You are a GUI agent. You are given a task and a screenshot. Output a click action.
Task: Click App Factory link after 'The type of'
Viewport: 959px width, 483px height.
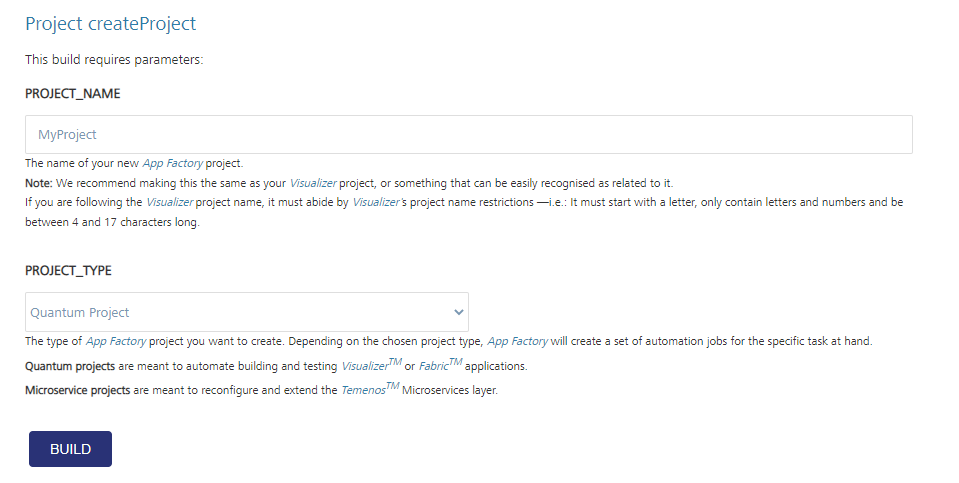tap(117, 341)
